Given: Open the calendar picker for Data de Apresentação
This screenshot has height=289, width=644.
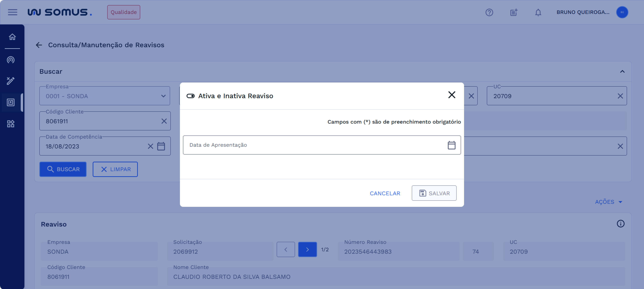Looking at the screenshot, I should [x=451, y=145].
